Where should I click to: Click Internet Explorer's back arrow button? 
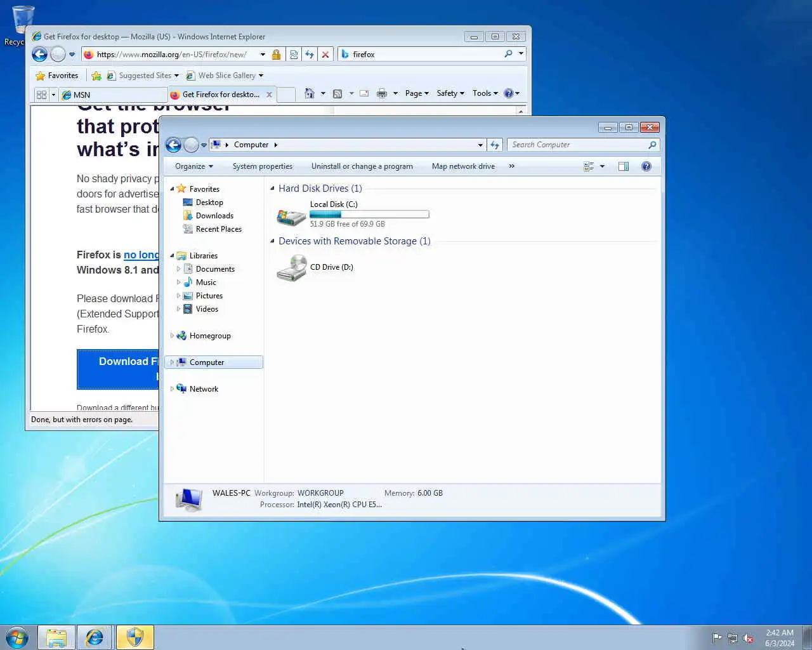pos(39,55)
